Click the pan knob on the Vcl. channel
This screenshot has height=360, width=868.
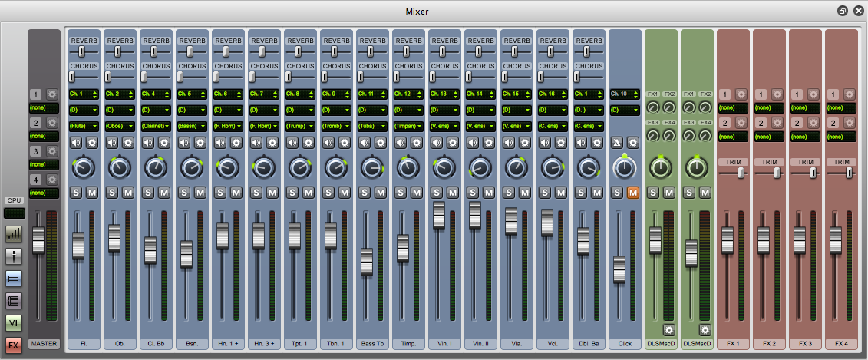[x=551, y=167]
